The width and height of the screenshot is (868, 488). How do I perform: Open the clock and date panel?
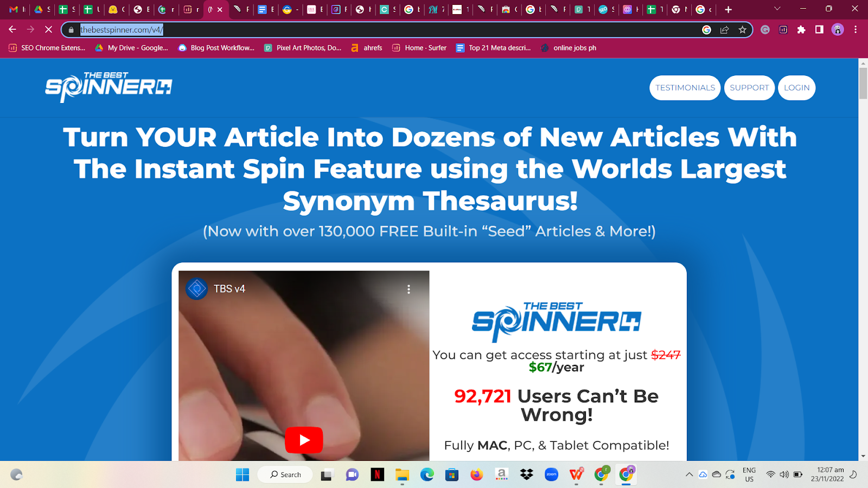click(x=827, y=474)
